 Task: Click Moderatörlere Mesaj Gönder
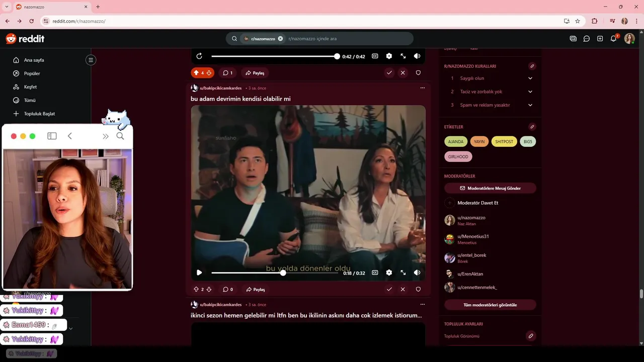[490, 188]
